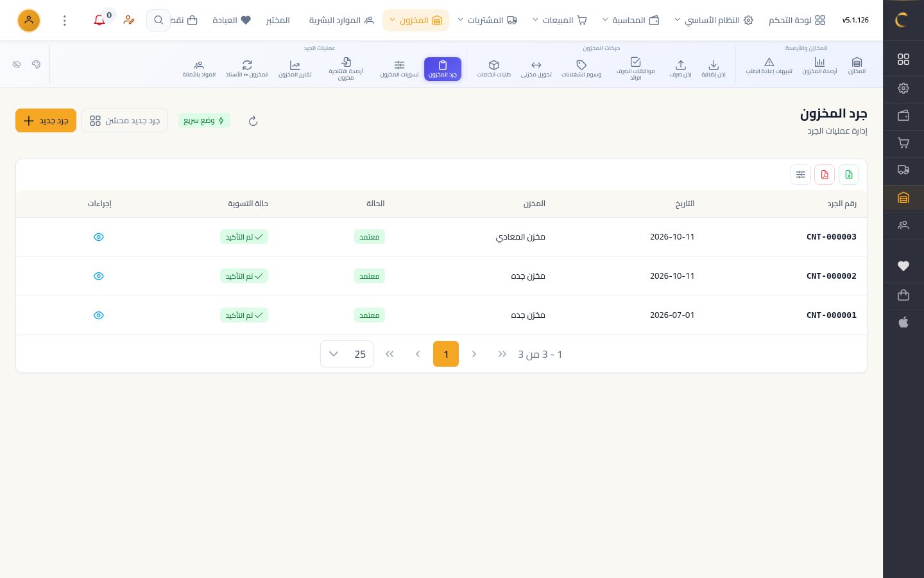Open المختبر menu item
The image size is (924, 578).
[278, 21]
